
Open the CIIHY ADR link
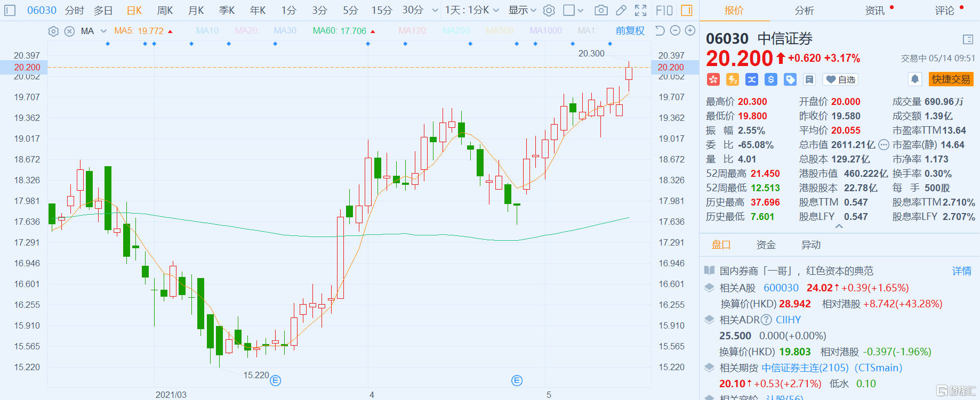tap(788, 320)
